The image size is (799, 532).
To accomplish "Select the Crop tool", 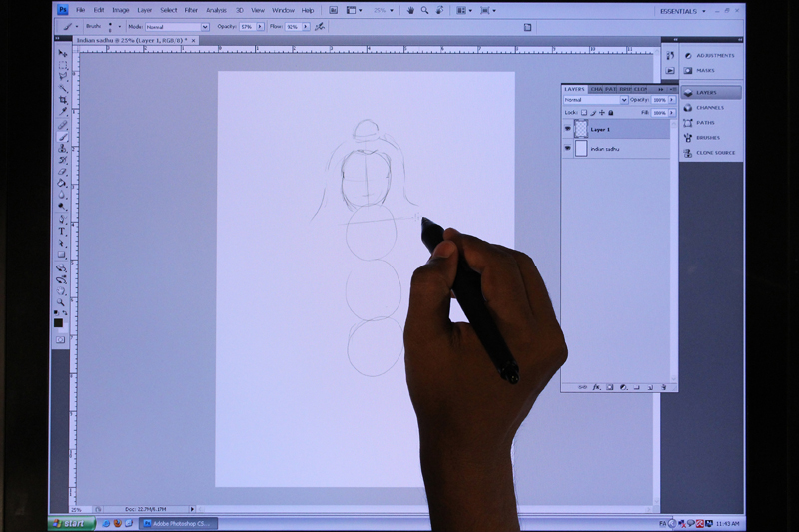I will click(x=63, y=101).
